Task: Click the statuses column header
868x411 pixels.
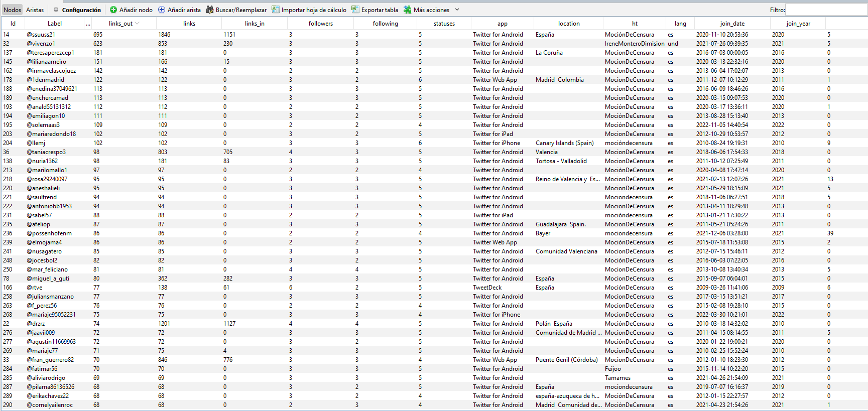Action: click(444, 24)
